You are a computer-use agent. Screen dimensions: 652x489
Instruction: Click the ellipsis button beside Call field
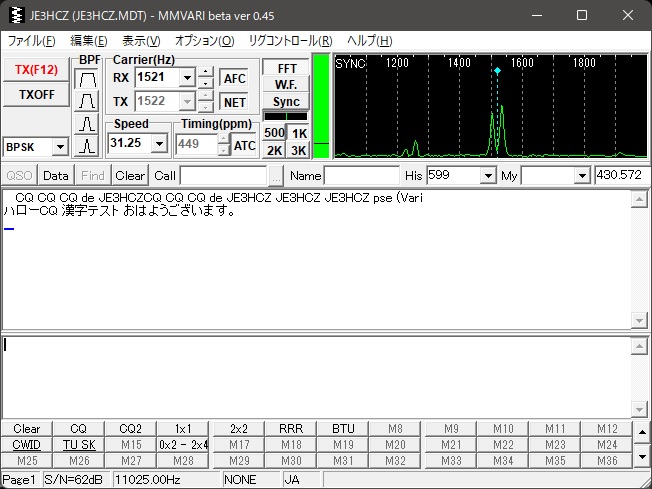pos(276,175)
